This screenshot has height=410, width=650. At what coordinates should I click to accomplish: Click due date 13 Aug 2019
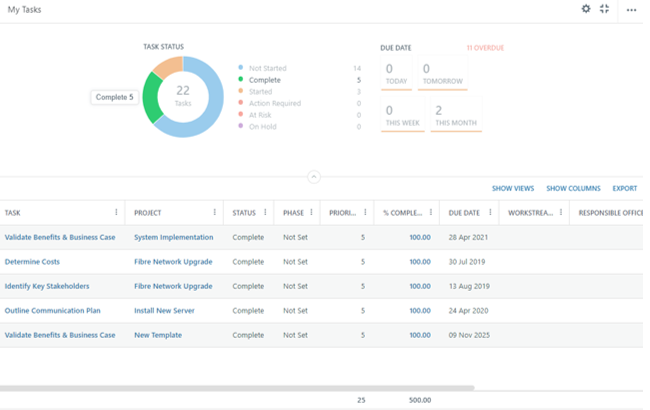(469, 286)
